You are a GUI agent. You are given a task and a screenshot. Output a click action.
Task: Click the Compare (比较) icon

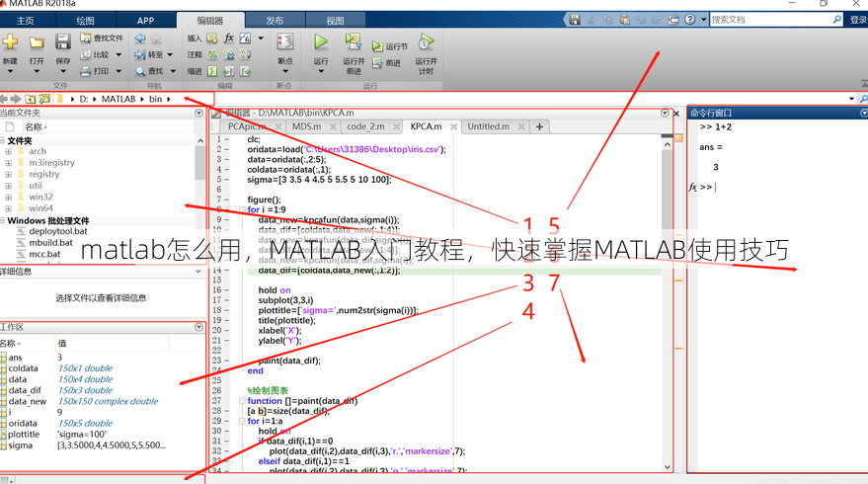pyautogui.click(x=85, y=54)
